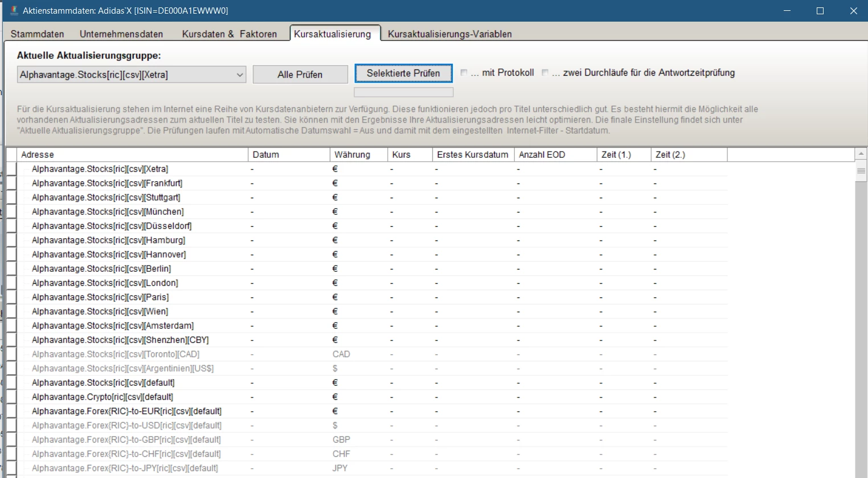The height and width of the screenshot is (478, 868).
Task: Check the box for the [Berlin] row
Action: (x=11, y=268)
